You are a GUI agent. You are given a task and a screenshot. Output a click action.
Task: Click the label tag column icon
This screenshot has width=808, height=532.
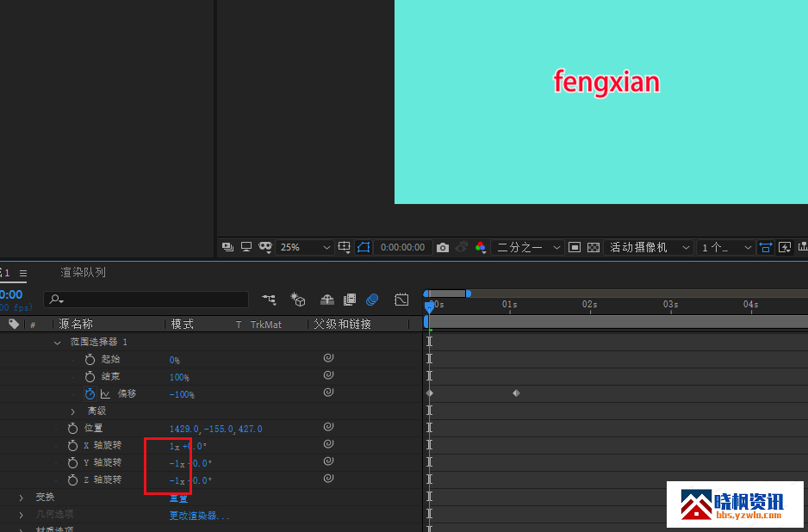(14, 324)
